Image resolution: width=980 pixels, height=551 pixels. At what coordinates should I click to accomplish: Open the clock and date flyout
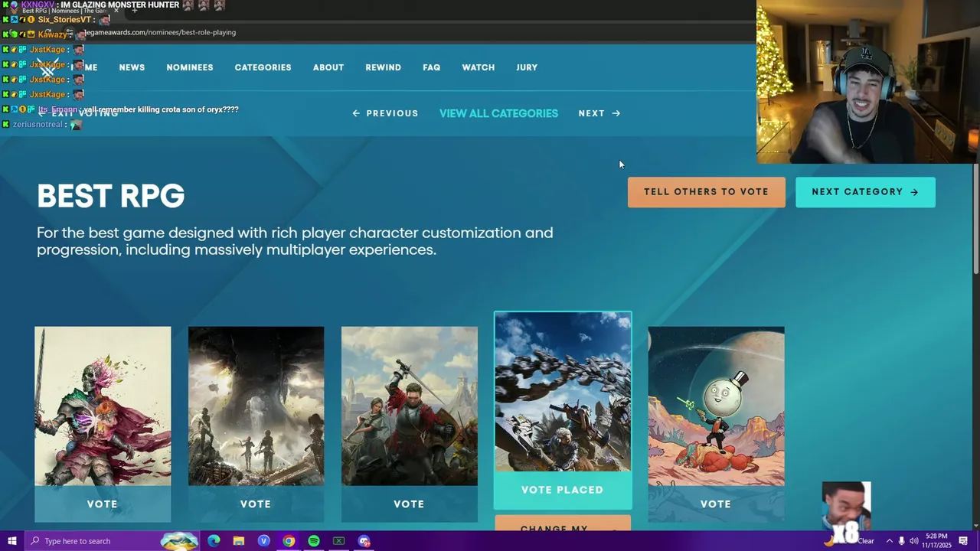pos(936,541)
